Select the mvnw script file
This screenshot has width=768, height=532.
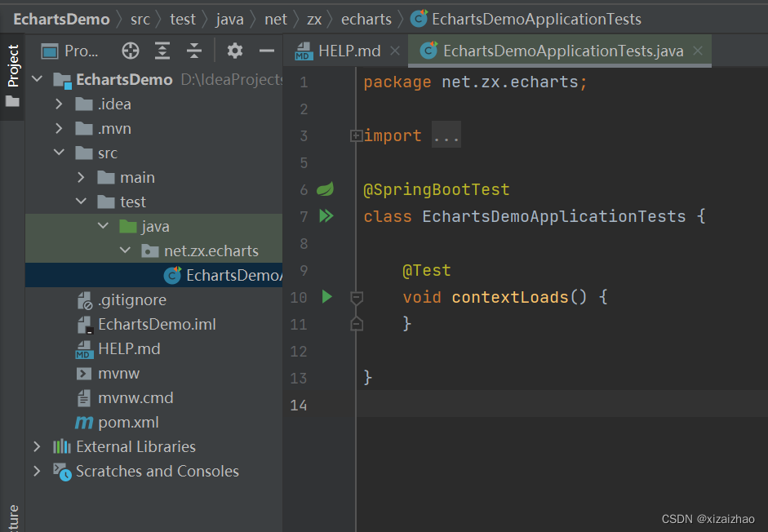153,373
